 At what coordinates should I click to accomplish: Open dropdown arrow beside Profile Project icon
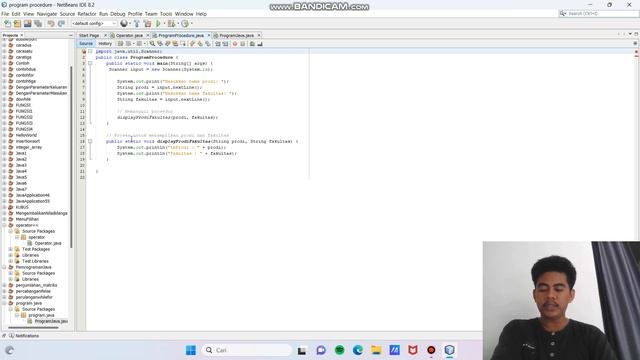[x=191, y=24]
